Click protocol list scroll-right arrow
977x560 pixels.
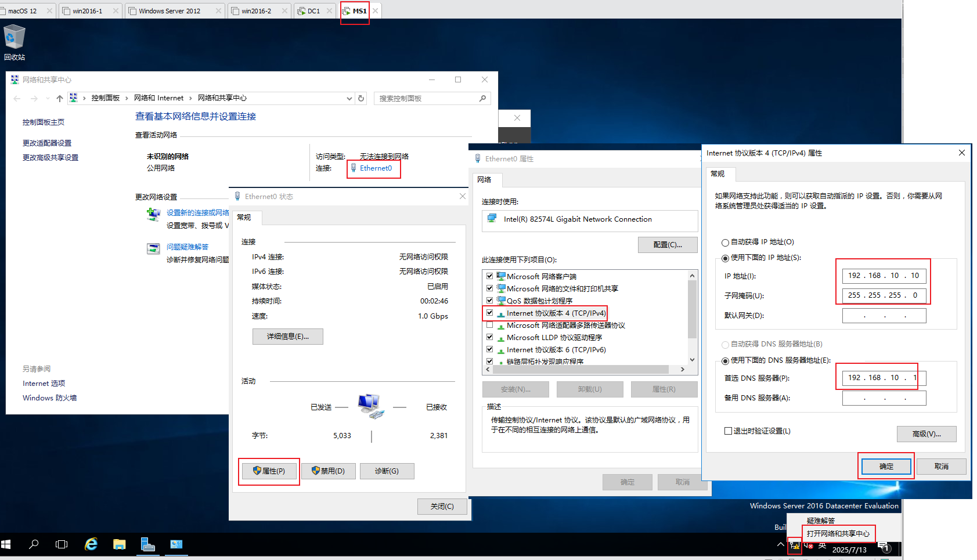pyautogui.click(x=683, y=369)
